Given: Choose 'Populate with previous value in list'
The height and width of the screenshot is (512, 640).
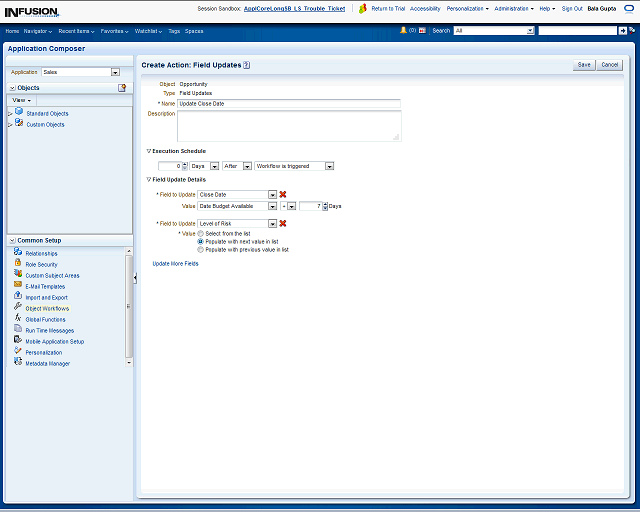Looking at the screenshot, I should pyautogui.click(x=200, y=250).
